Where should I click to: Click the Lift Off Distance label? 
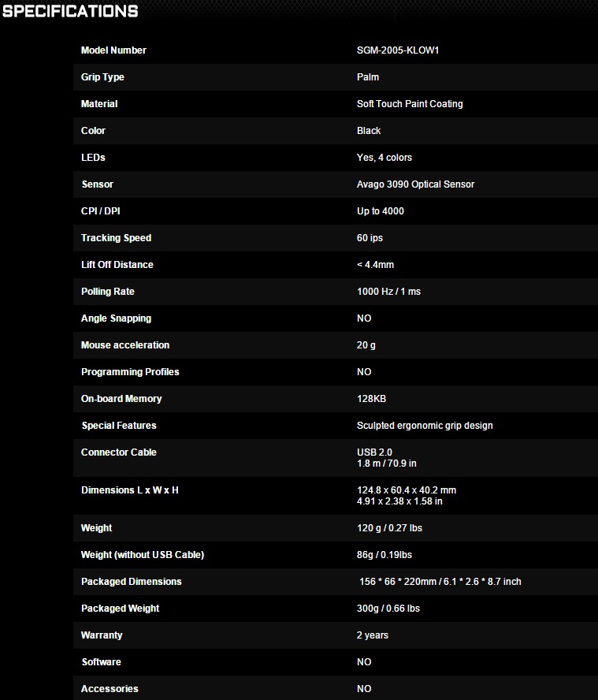click(117, 265)
